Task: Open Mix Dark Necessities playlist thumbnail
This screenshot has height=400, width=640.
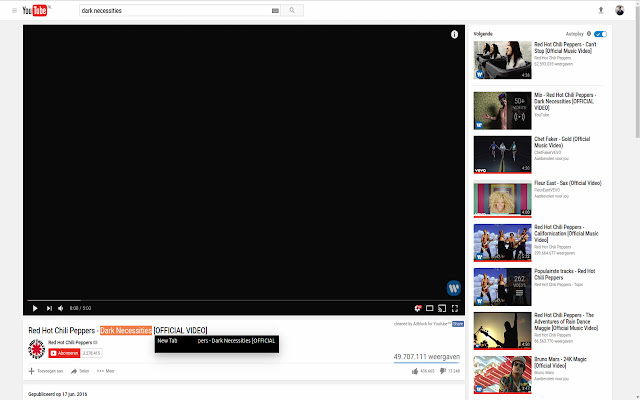Action: click(502, 111)
